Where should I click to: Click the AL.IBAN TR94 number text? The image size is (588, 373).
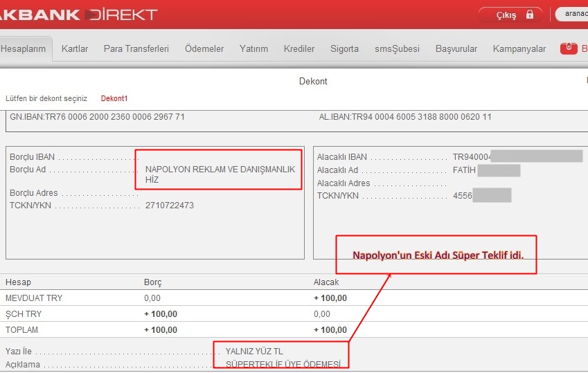pos(405,116)
